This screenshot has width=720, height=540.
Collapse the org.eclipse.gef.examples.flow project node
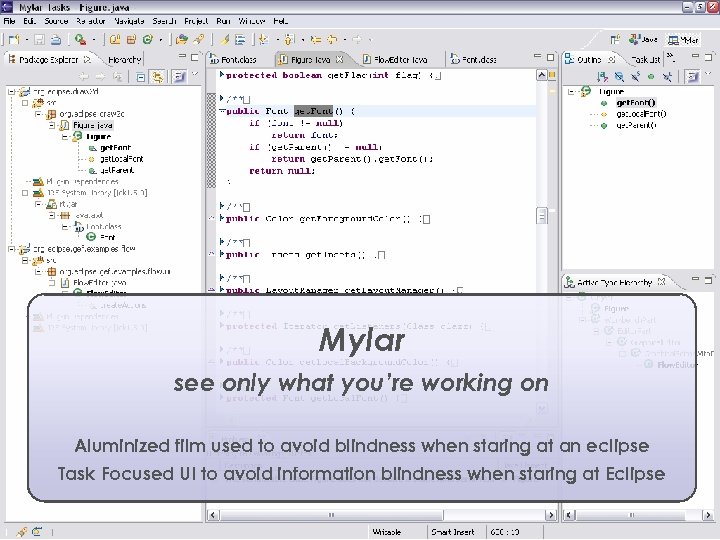click(x=11, y=249)
